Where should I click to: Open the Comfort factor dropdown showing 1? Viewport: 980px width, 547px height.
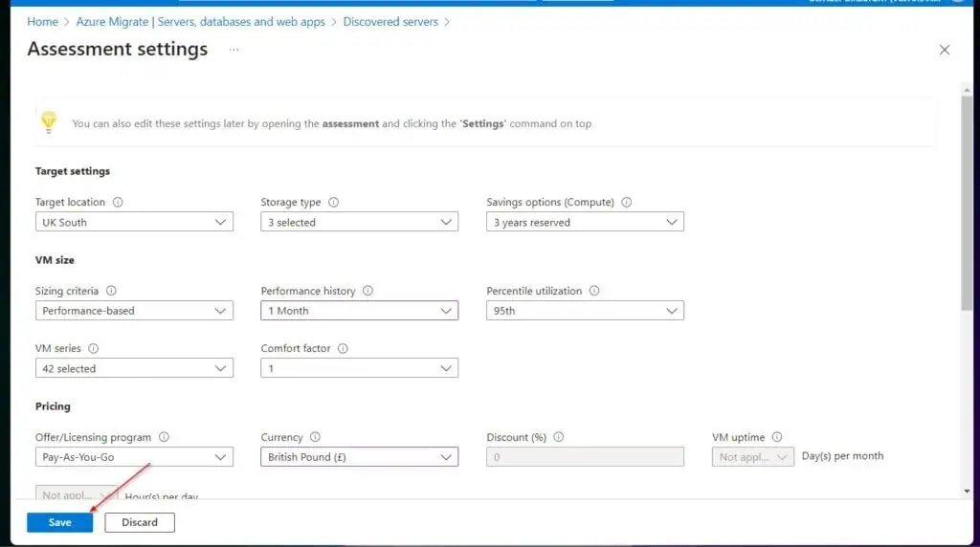pyautogui.click(x=360, y=368)
